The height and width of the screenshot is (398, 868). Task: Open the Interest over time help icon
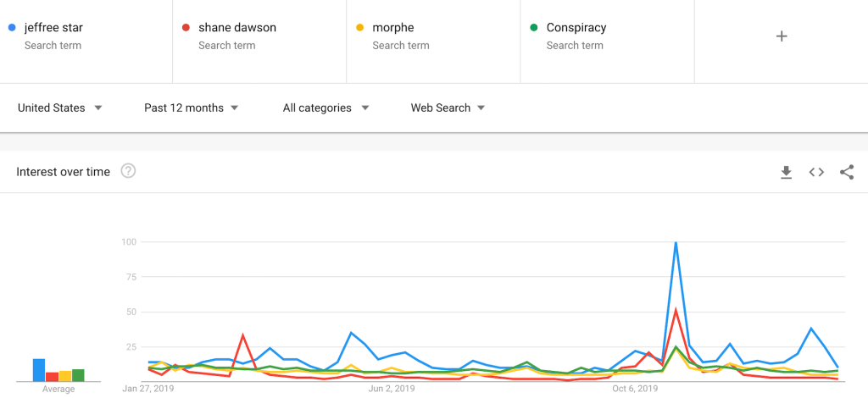click(x=128, y=171)
